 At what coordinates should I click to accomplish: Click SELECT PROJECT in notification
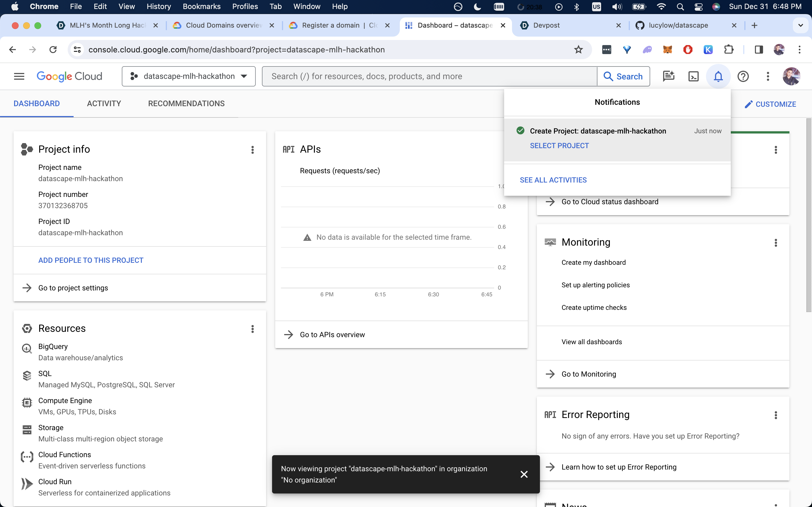tap(559, 146)
